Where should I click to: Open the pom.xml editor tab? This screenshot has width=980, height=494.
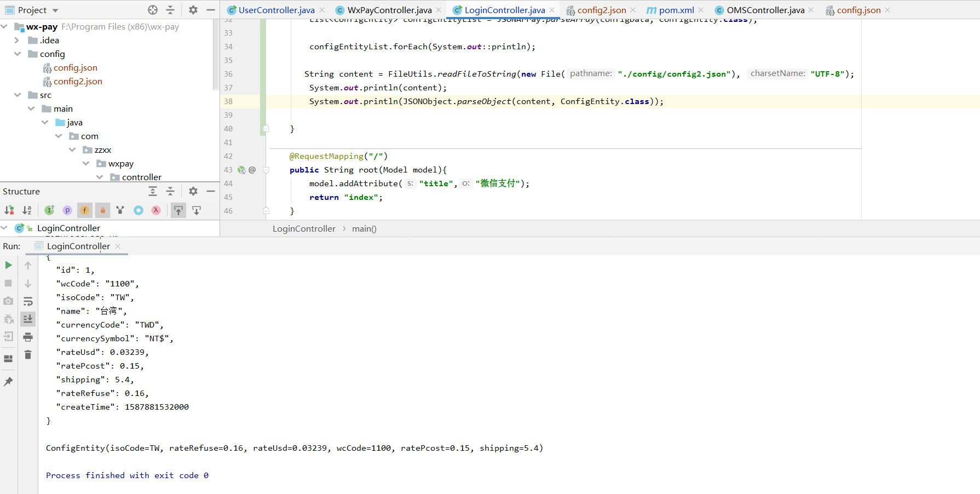(x=676, y=10)
